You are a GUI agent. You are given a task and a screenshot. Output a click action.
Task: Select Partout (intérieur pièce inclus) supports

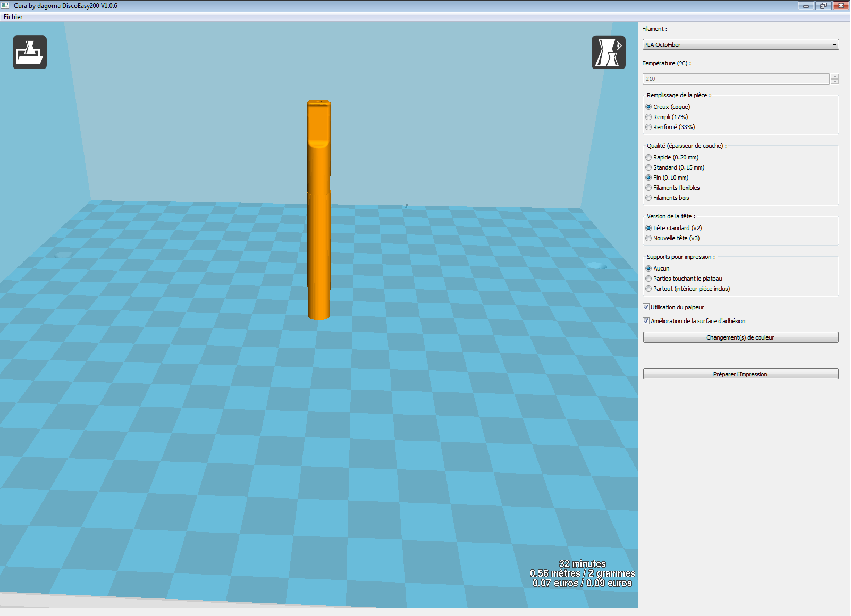688,289
